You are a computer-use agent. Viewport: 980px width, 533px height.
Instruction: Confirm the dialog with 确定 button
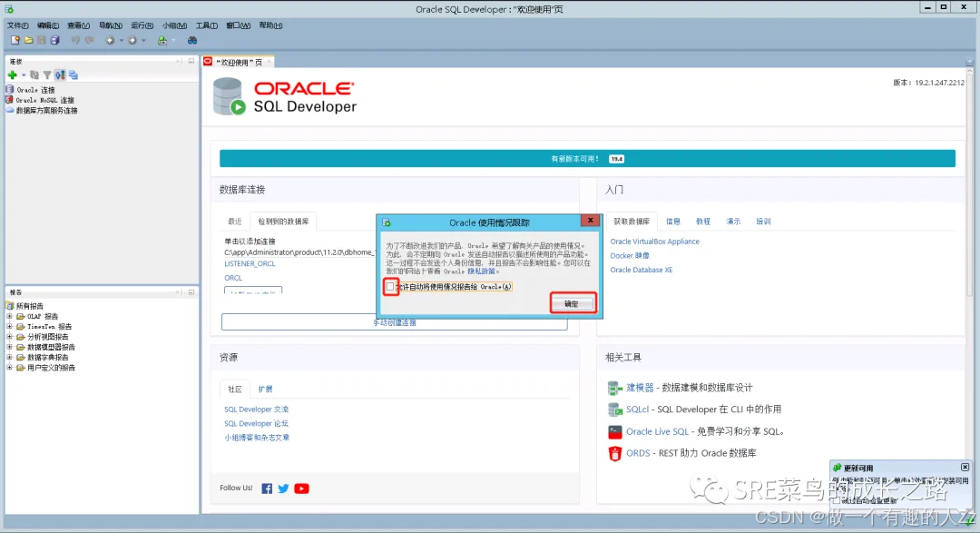coord(572,304)
